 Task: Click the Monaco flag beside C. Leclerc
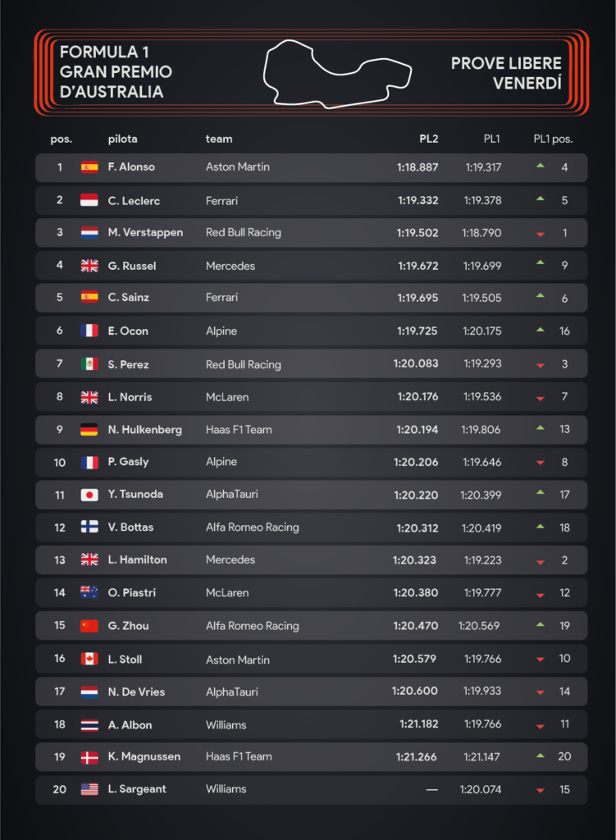click(89, 200)
